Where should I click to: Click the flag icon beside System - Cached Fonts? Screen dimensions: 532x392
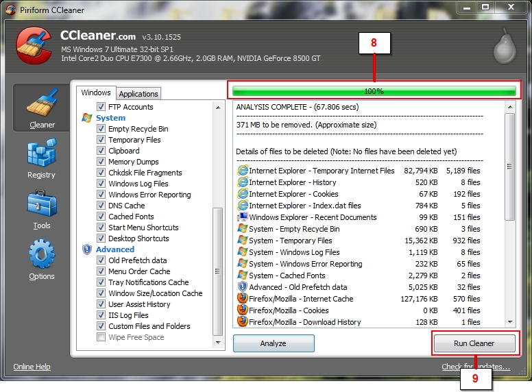242,275
